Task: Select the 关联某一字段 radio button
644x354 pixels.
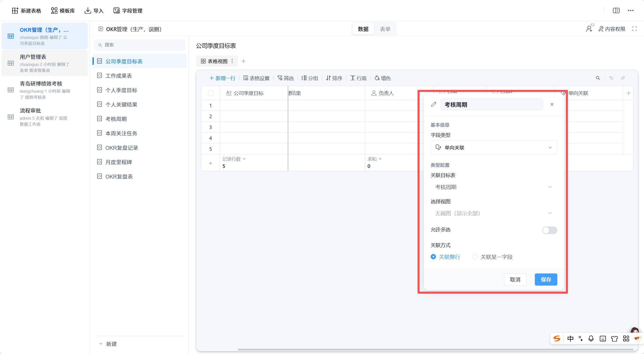Action: coord(475,257)
